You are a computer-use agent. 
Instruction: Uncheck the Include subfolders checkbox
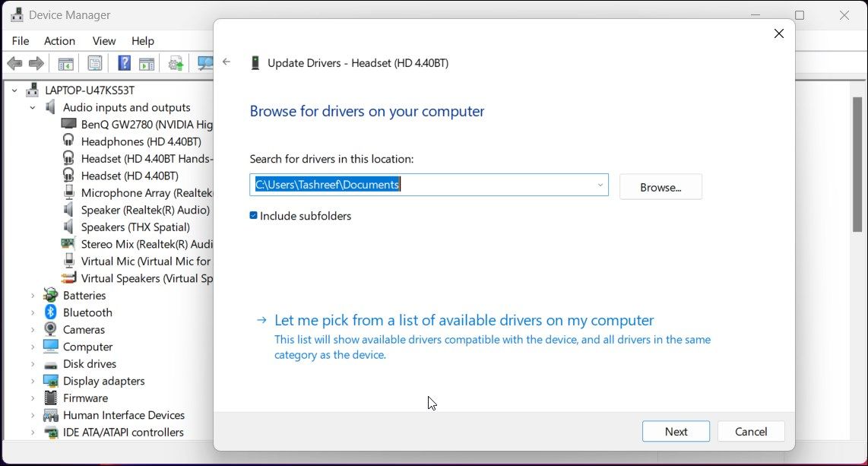click(x=254, y=215)
